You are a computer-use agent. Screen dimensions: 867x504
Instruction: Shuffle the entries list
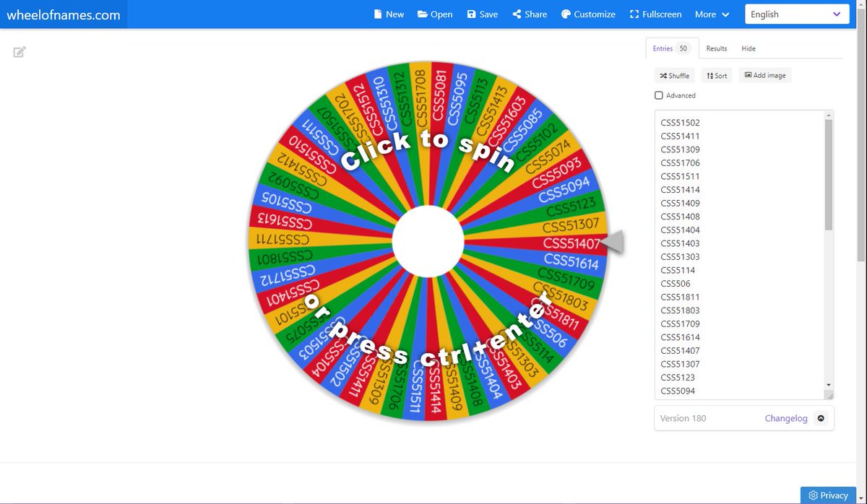coord(674,75)
